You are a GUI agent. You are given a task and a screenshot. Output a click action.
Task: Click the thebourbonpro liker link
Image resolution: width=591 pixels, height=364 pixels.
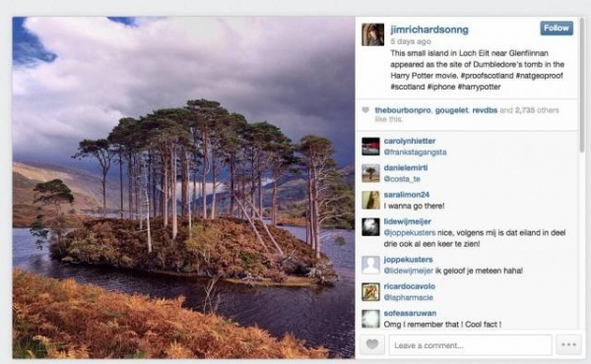[x=403, y=110]
